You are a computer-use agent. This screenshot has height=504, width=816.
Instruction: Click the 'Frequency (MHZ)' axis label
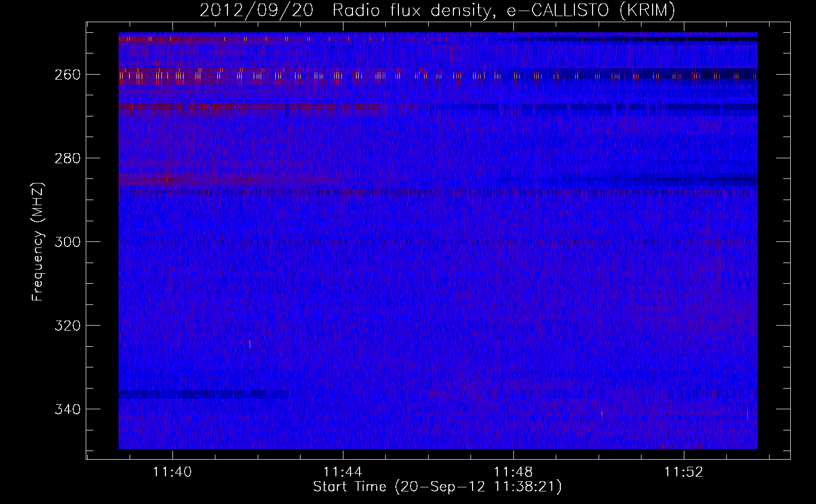click(38, 241)
